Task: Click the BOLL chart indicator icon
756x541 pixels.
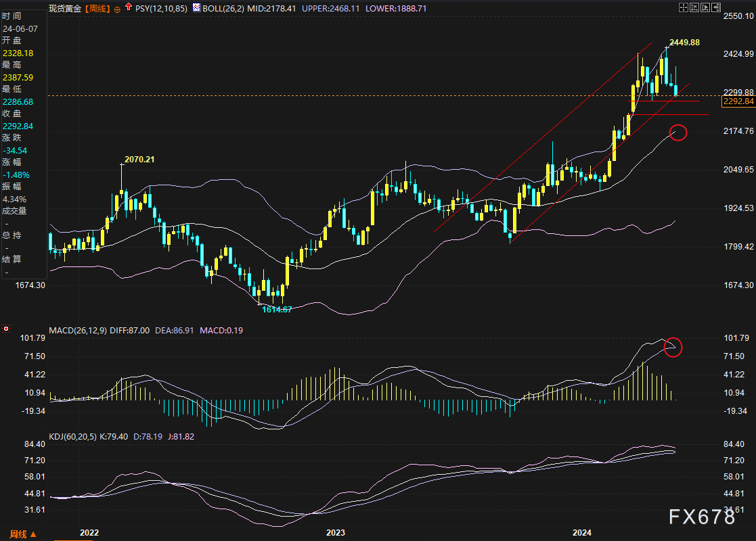Action: [x=196, y=8]
